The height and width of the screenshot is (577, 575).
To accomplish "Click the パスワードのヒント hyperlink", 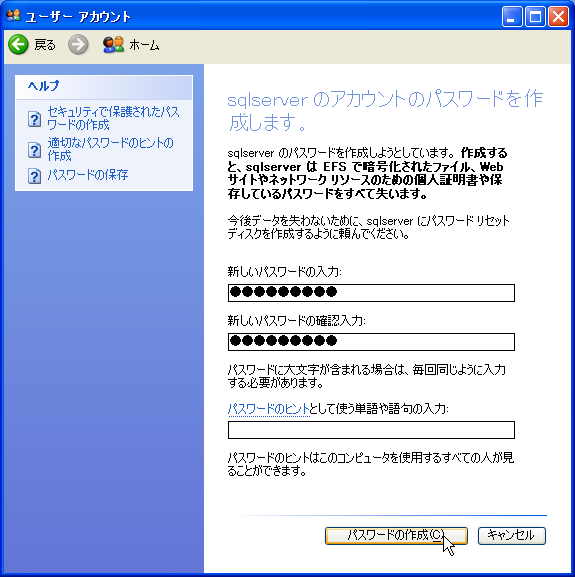I will (269, 409).
